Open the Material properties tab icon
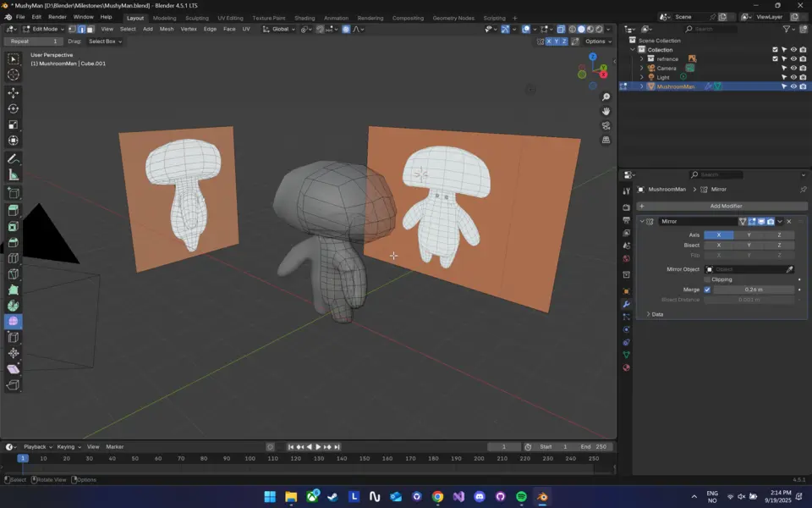The height and width of the screenshot is (508, 812). tap(626, 367)
